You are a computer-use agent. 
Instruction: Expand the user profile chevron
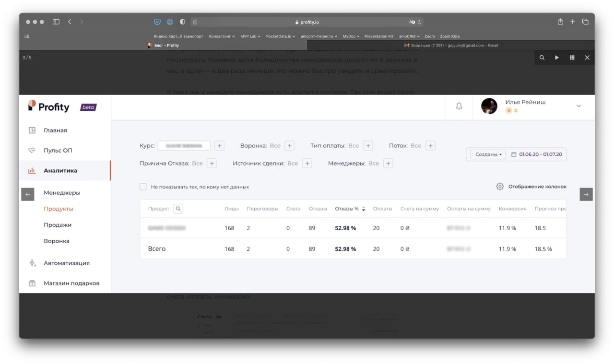click(x=579, y=106)
